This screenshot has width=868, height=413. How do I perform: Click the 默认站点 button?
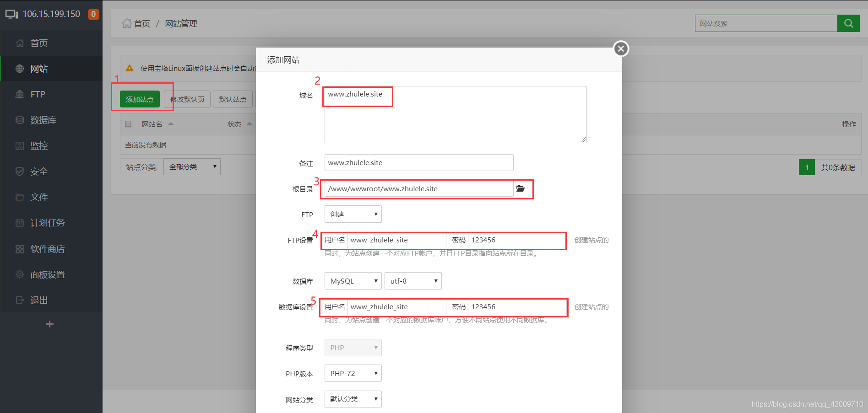[233, 99]
